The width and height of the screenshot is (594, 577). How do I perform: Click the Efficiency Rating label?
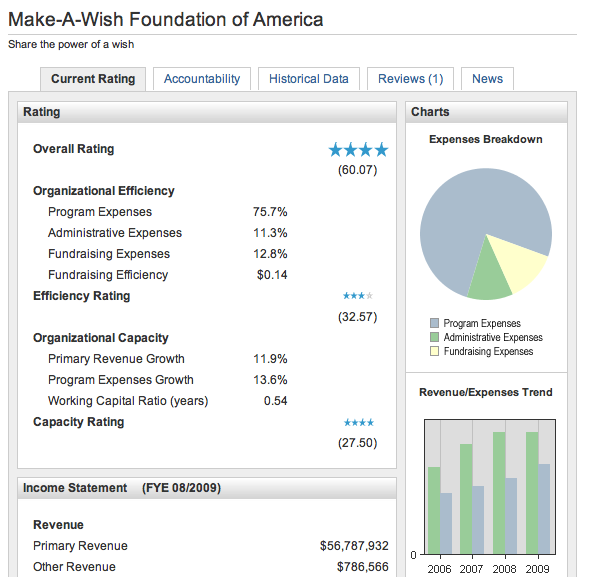point(81,296)
